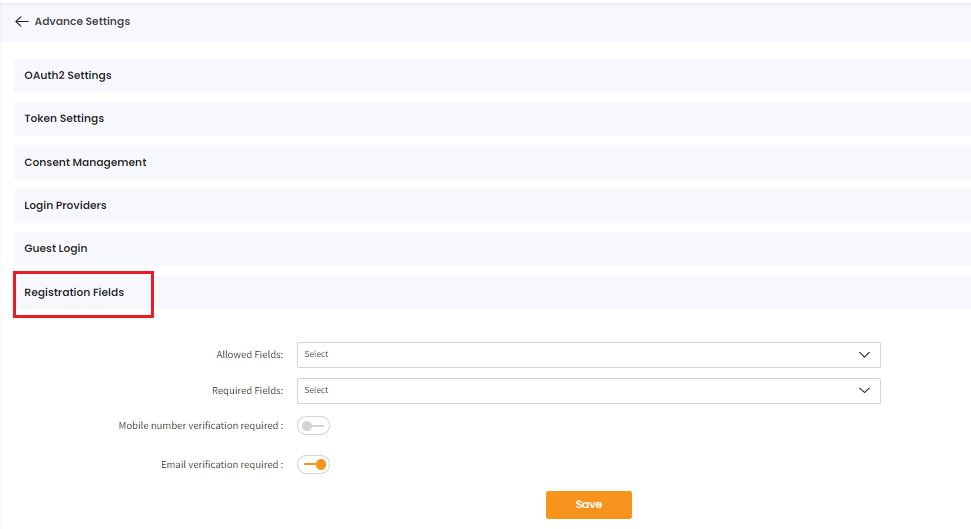Click the Allowed Fields label
This screenshot has width=971, height=529.
tap(249, 355)
